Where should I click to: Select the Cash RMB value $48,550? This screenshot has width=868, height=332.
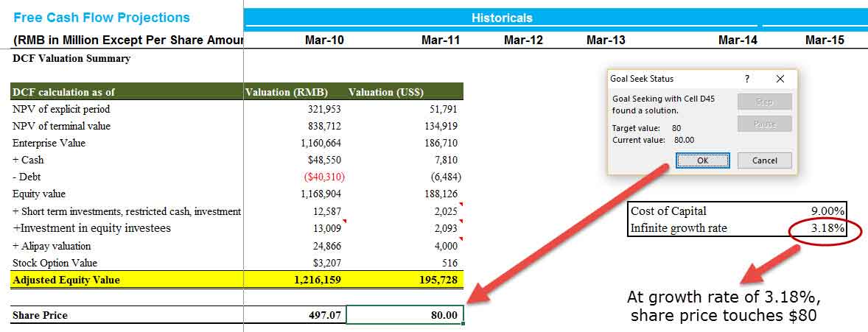pyautogui.click(x=324, y=160)
